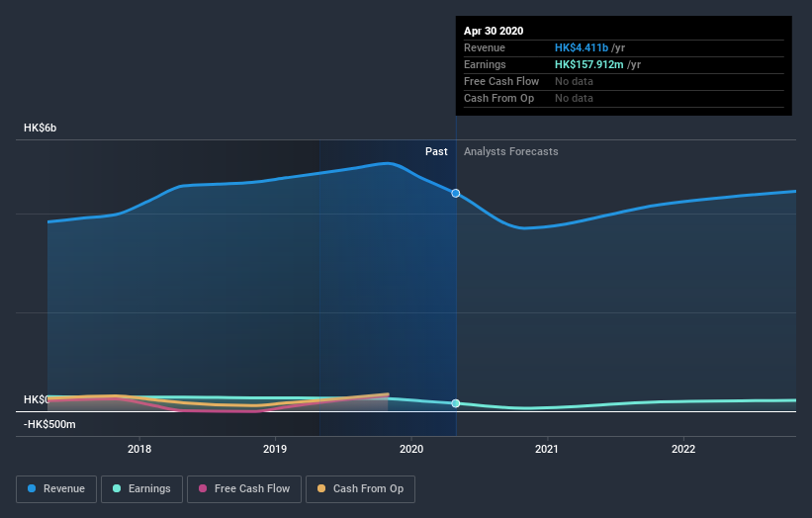The image size is (812, 518).
Task: Click the 2020 x-axis label
Action: coord(411,449)
